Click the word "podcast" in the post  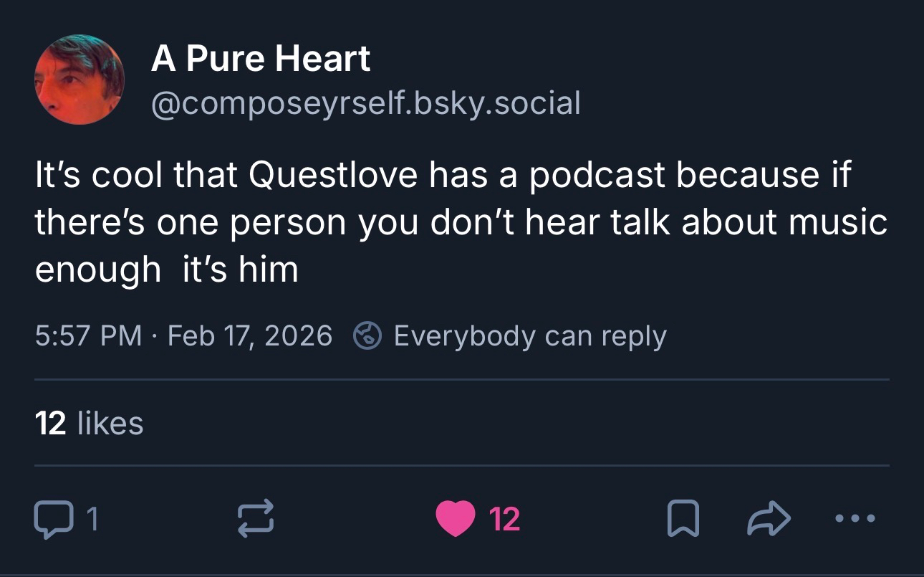coord(598,176)
